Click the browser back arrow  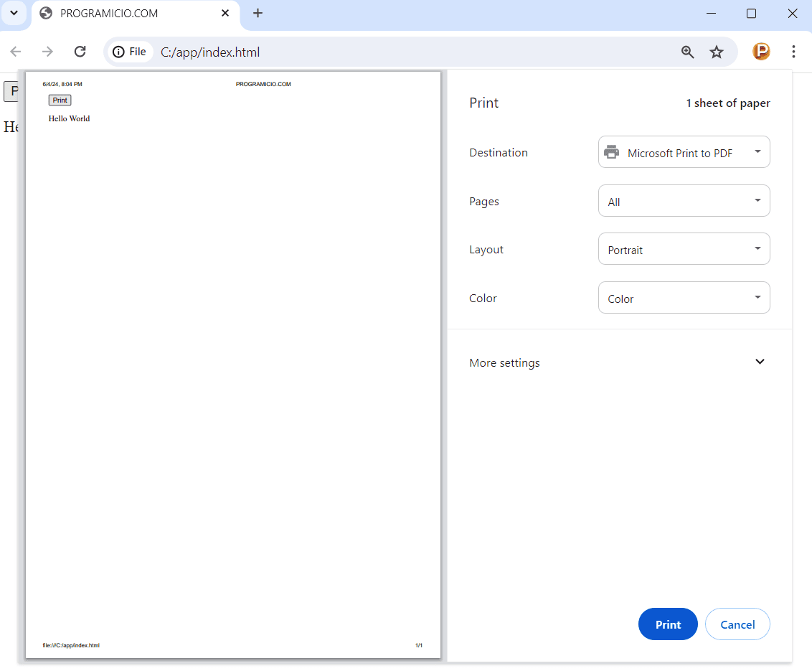pos(16,51)
